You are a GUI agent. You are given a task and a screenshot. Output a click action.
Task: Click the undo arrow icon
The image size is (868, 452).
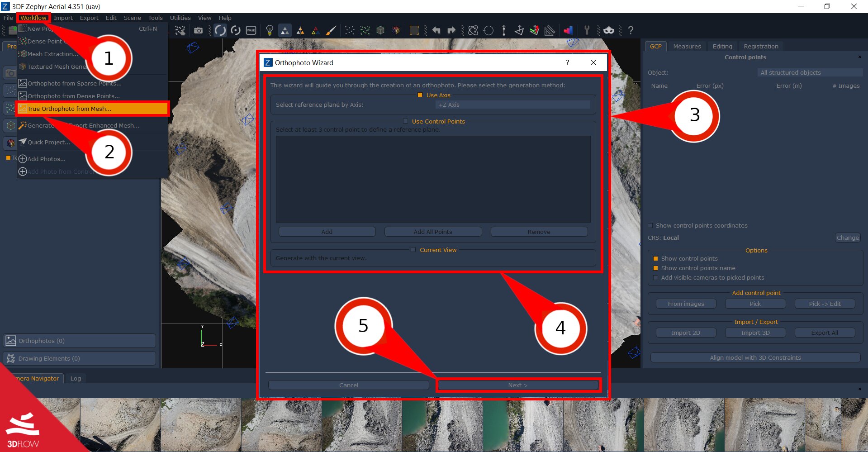coord(436,30)
